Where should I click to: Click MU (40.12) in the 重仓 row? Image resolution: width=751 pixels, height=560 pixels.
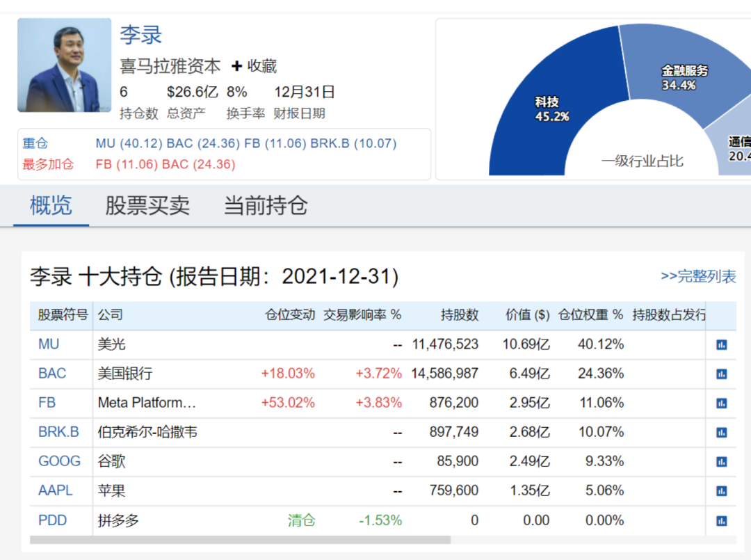coord(129,143)
